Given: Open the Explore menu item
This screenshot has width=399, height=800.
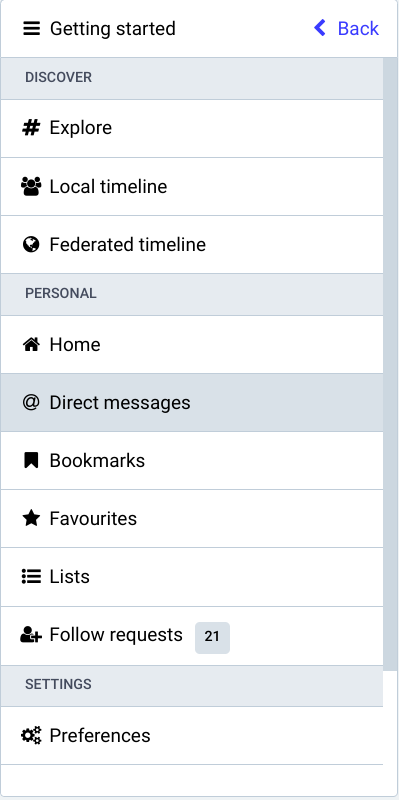Looking at the screenshot, I should tap(192, 129).
